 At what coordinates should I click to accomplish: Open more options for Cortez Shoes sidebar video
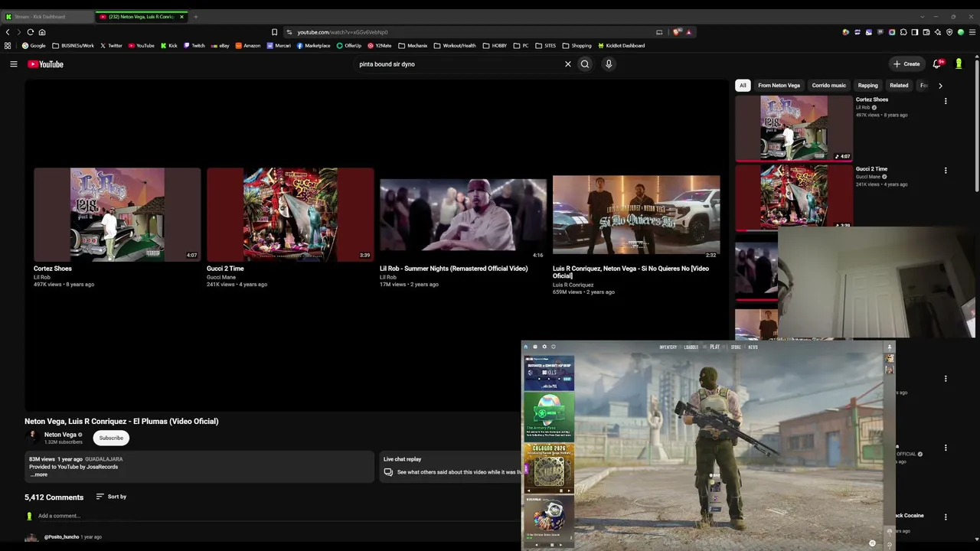[946, 101]
